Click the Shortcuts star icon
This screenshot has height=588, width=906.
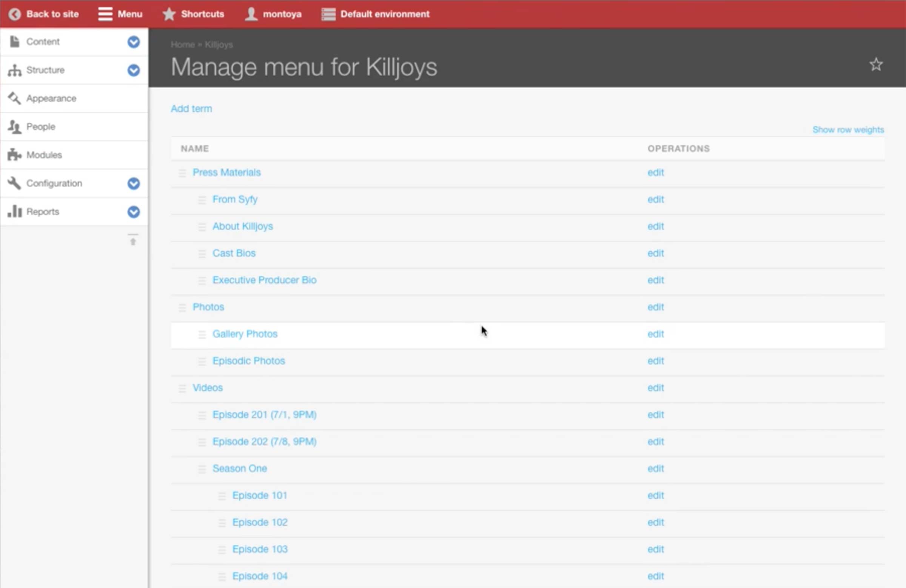[169, 14]
